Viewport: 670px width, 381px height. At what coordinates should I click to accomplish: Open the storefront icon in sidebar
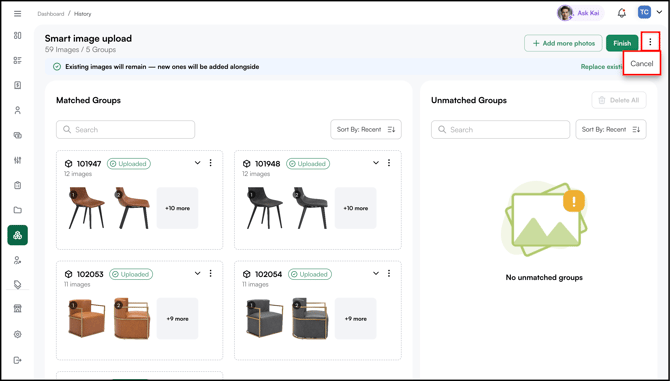pos(18,309)
